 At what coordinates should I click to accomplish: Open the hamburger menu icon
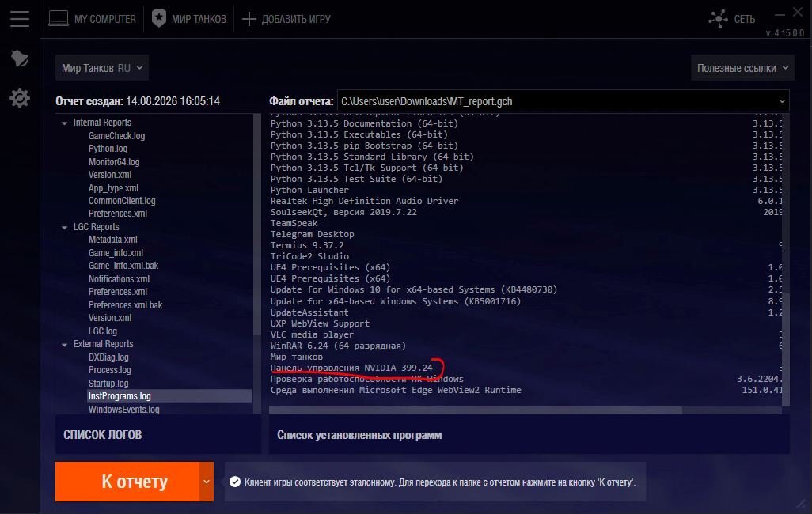tap(20, 19)
